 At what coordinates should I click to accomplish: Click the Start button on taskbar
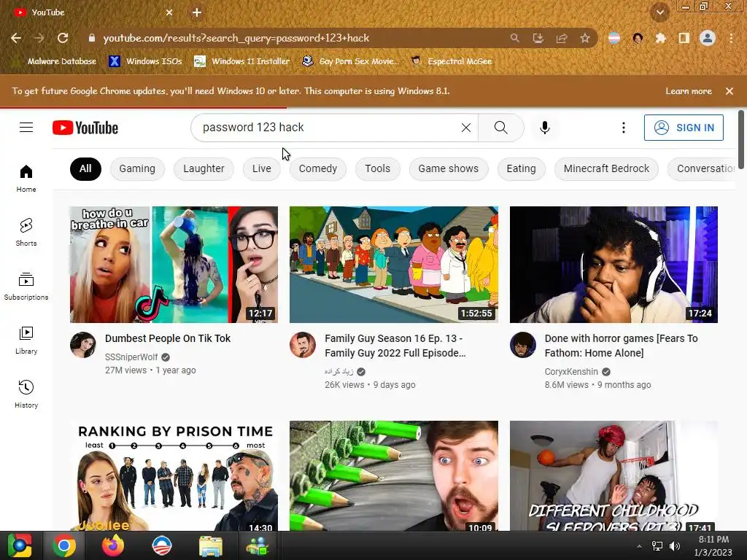[20, 545]
